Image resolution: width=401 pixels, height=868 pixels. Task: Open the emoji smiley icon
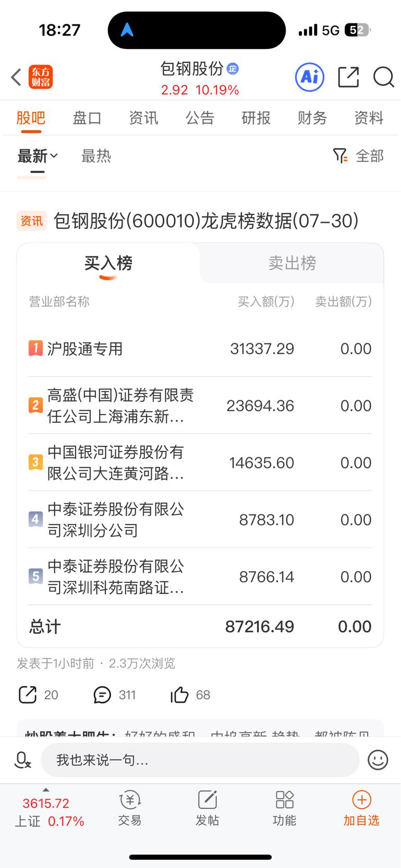[x=378, y=760]
